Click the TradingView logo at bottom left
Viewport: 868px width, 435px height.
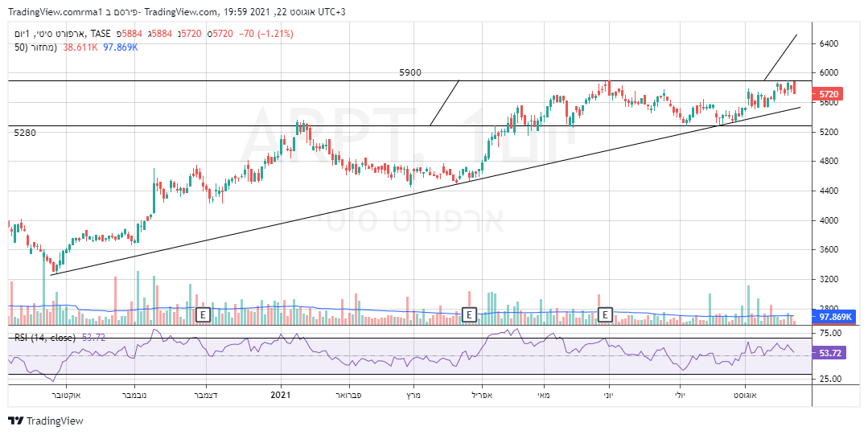(x=46, y=421)
